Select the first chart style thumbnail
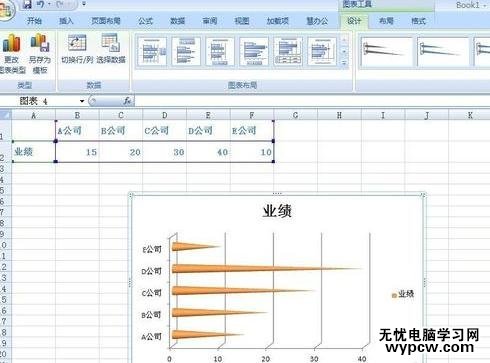This screenshot has width=490, height=363. click(x=387, y=52)
